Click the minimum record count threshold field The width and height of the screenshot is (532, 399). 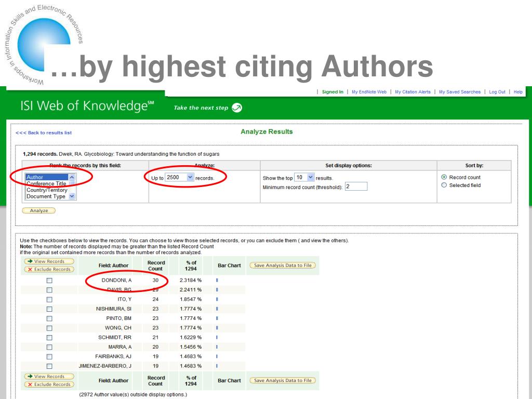click(356, 187)
